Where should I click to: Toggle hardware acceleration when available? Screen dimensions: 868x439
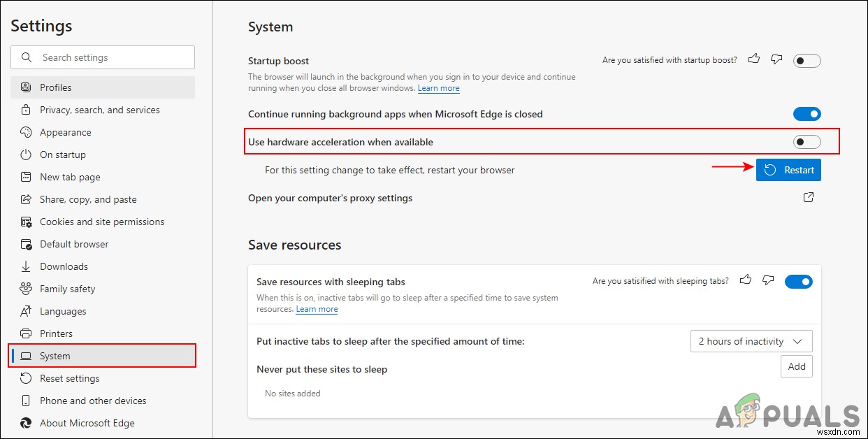pyautogui.click(x=806, y=142)
